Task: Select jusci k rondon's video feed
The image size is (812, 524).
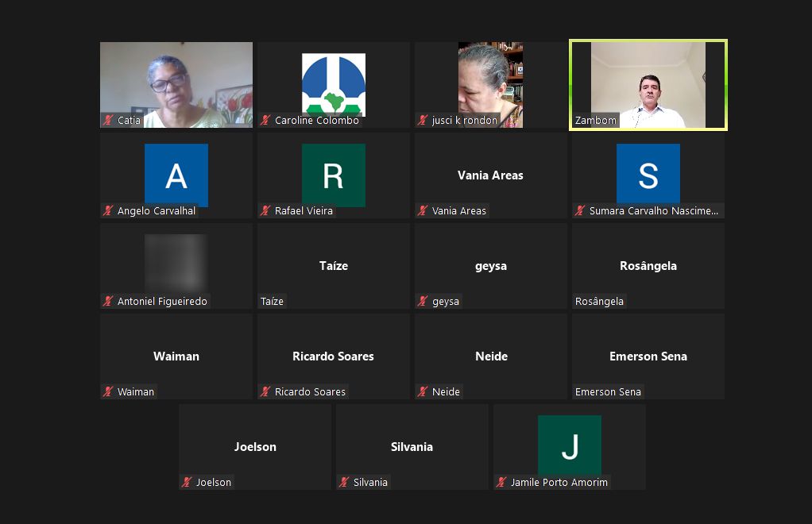Action: click(490, 85)
